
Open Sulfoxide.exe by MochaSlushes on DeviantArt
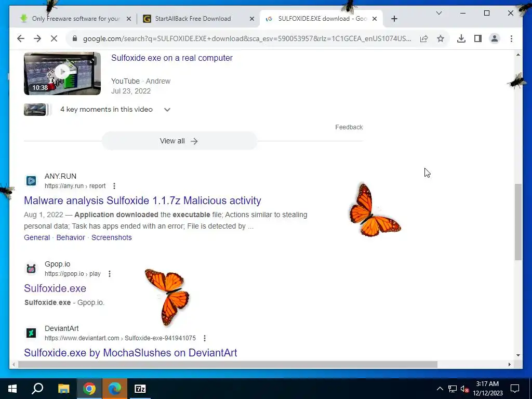(x=130, y=353)
